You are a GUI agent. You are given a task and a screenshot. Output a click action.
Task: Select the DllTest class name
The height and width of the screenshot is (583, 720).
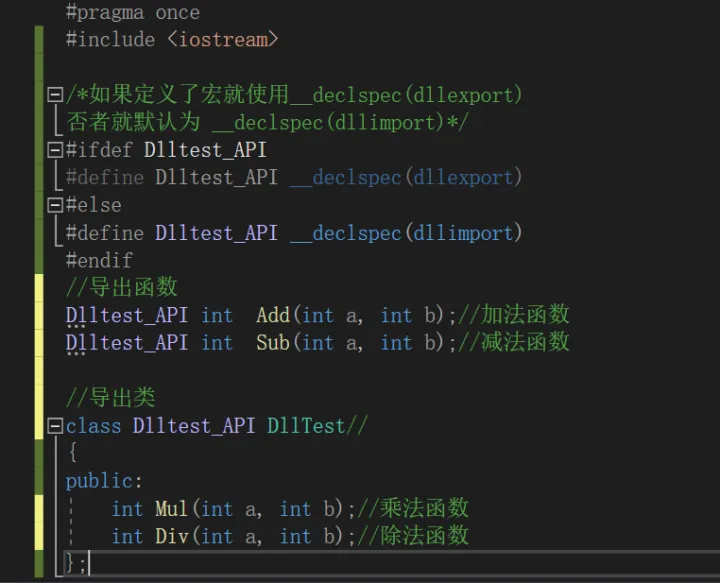(x=306, y=426)
